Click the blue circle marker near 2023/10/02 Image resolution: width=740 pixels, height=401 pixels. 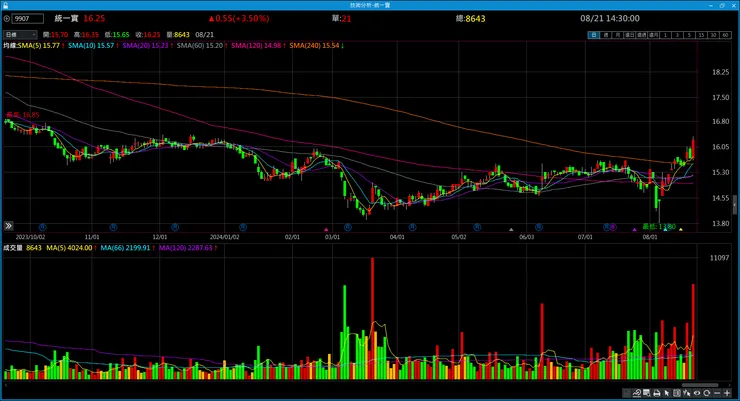(42, 227)
